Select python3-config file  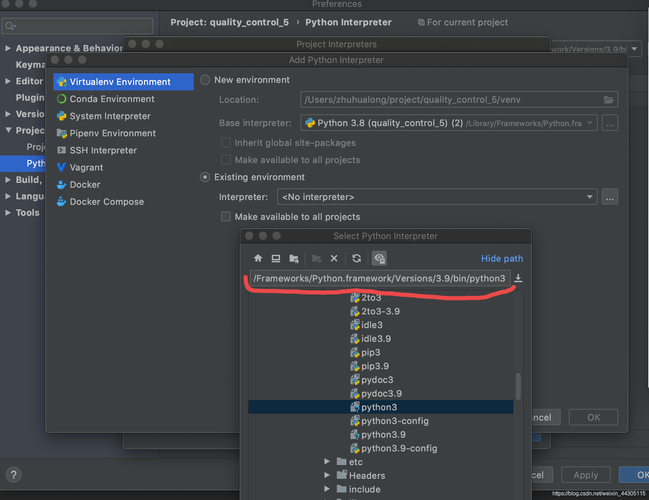(x=389, y=421)
